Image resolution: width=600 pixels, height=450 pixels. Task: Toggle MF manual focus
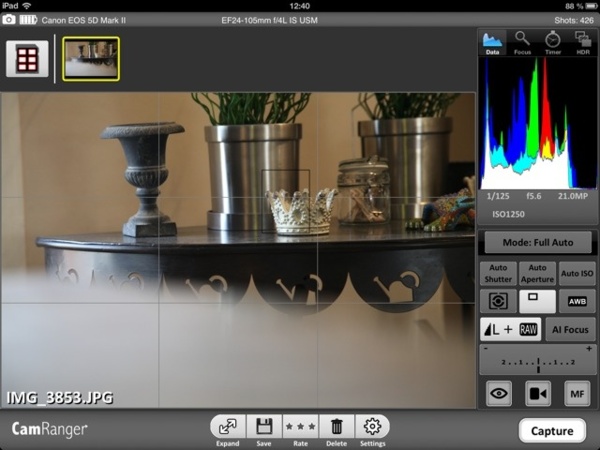[577, 393]
